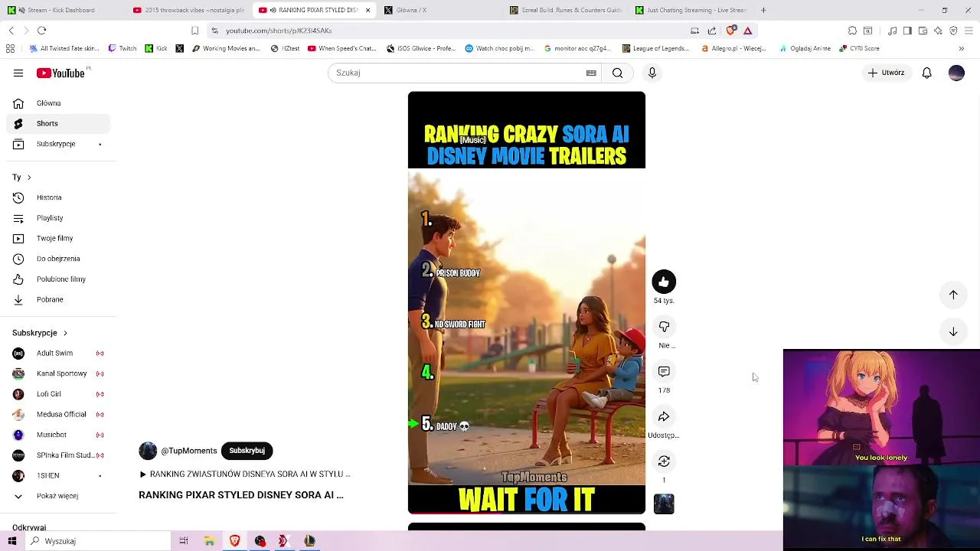Subscribe with the Subskrybuj button
980x551 pixels.
(x=247, y=451)
